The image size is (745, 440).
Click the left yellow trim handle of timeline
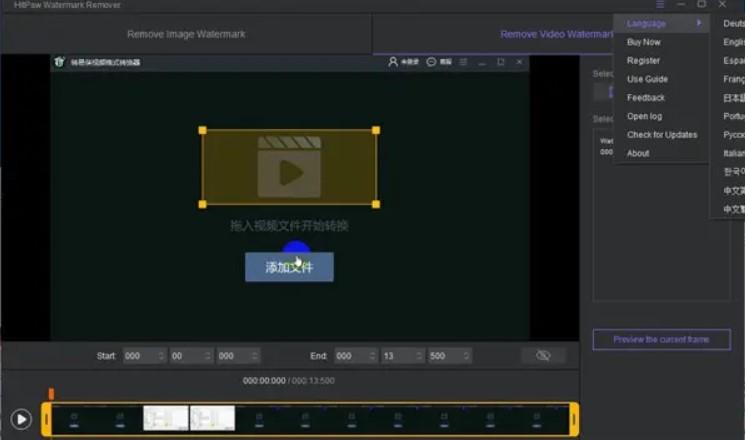coord(46,419)
